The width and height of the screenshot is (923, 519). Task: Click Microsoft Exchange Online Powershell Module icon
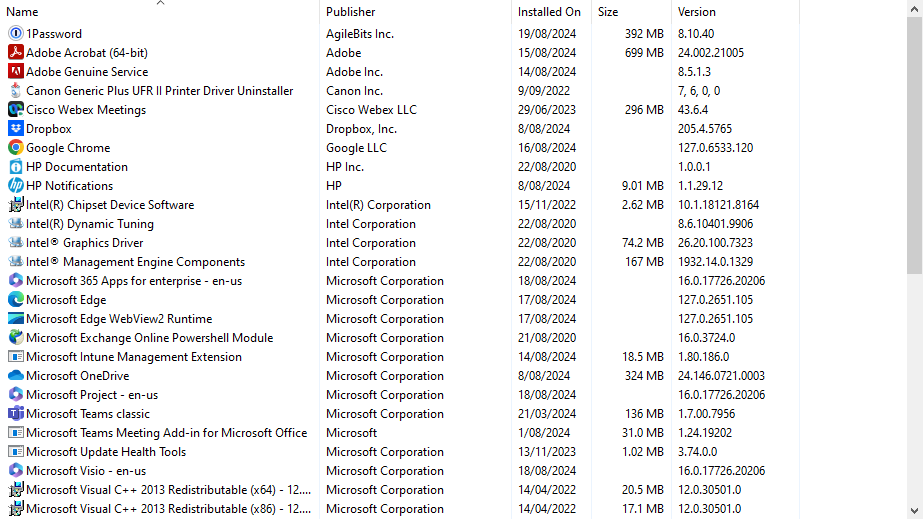coord(15,338)
